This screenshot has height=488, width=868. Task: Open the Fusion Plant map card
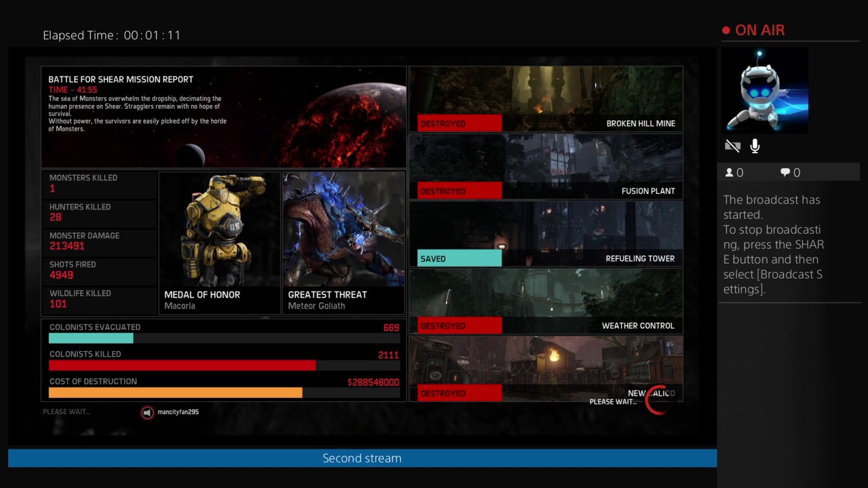coord(546,166)
